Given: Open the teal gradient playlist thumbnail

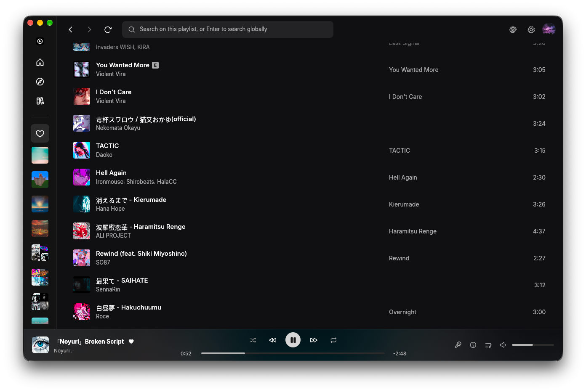Looking at the screenshot, I should point(40,155).
